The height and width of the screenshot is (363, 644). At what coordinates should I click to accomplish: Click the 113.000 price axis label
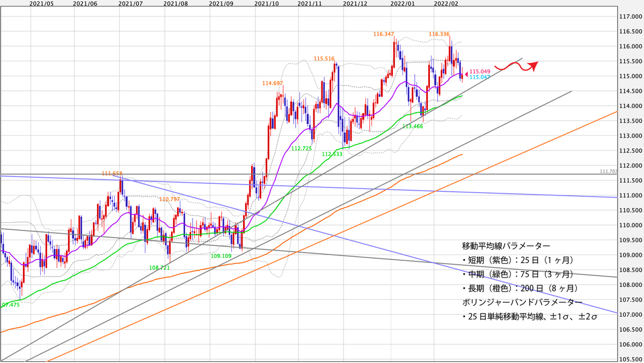pos(630,136)
